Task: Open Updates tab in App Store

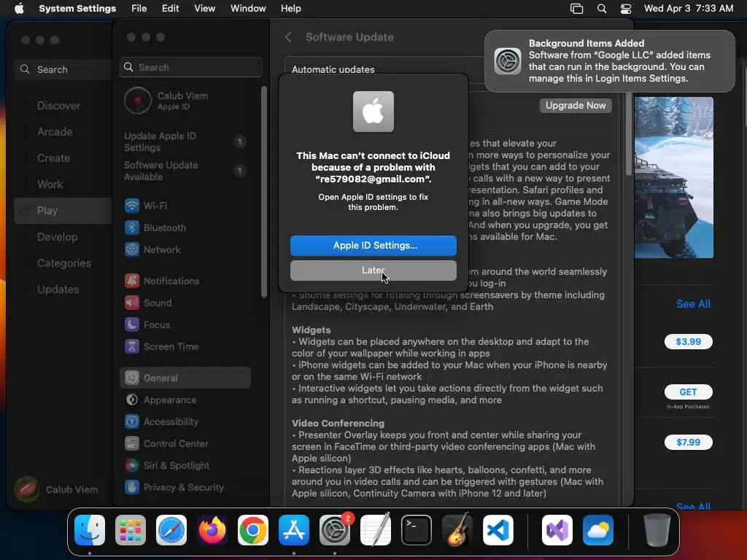Action: tap(63, 289)
